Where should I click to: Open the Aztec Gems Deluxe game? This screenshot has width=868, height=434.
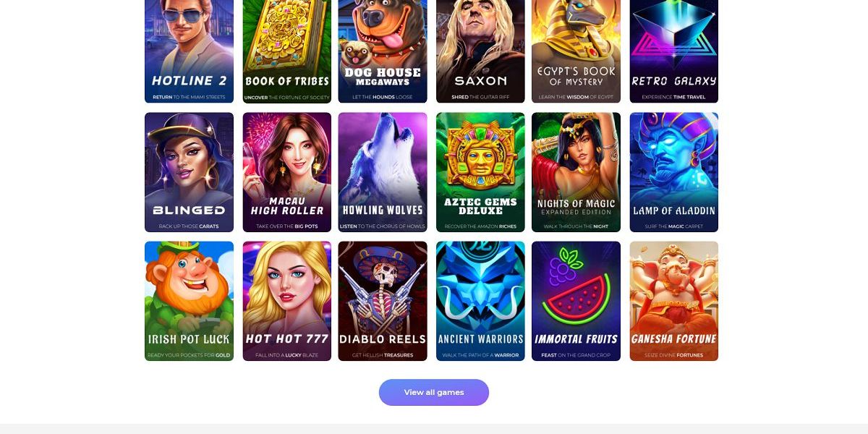(480, 172)
